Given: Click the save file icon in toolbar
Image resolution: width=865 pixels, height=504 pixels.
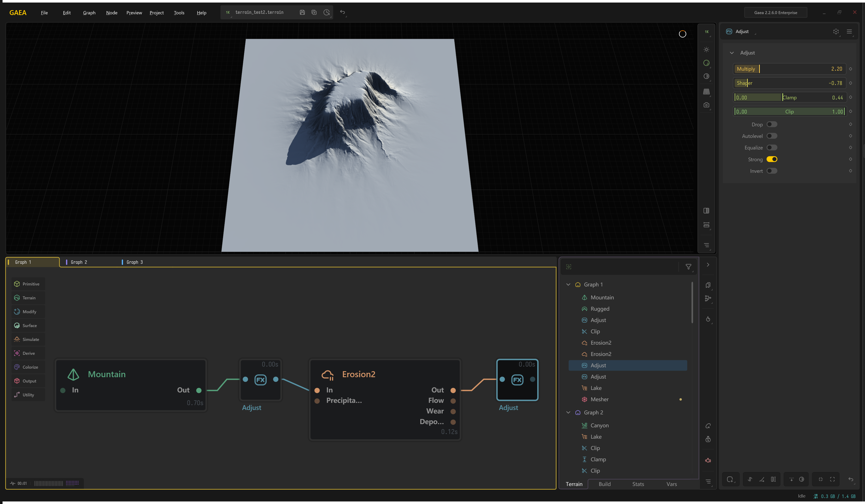Looking at the screenshot, I should (302, 12).
